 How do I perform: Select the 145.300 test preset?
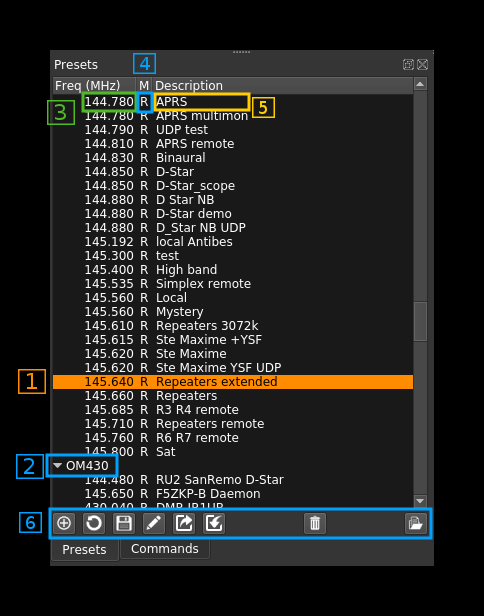coord(233,256)
